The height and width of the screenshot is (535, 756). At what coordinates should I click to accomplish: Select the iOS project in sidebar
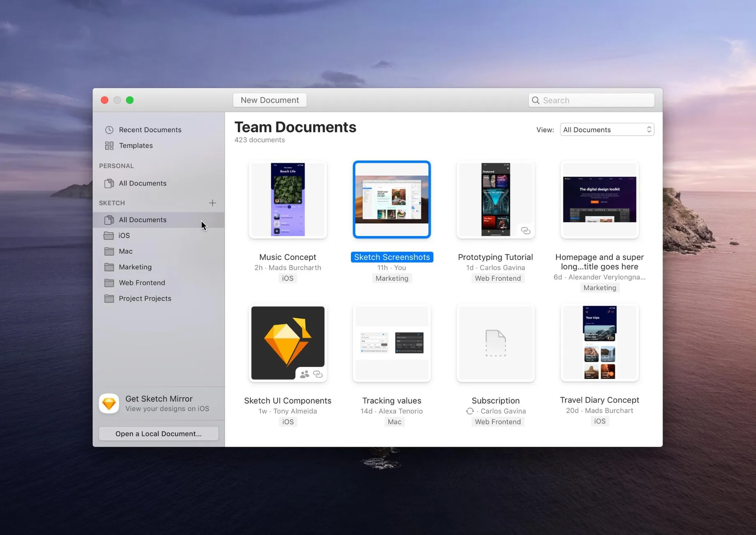tap(159, 235)
